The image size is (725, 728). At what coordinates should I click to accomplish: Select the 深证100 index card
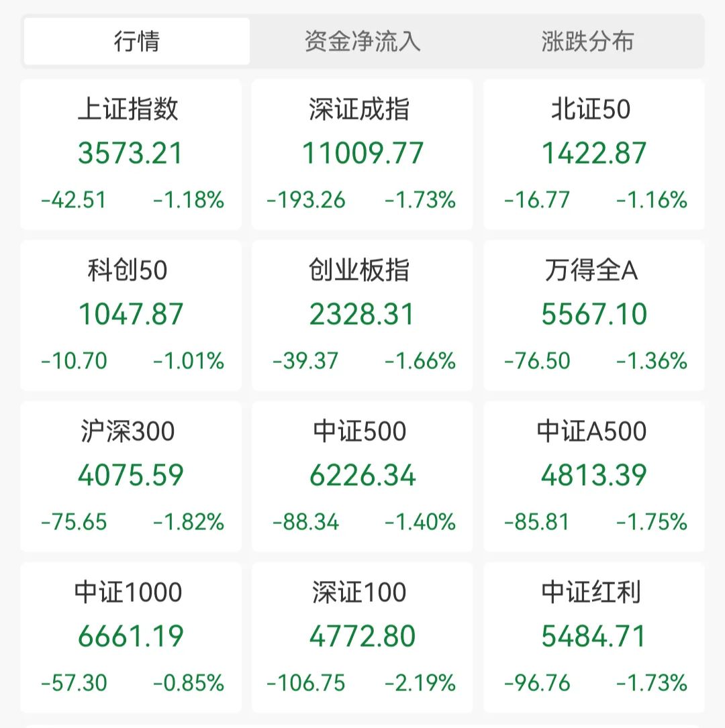[362, 637]
